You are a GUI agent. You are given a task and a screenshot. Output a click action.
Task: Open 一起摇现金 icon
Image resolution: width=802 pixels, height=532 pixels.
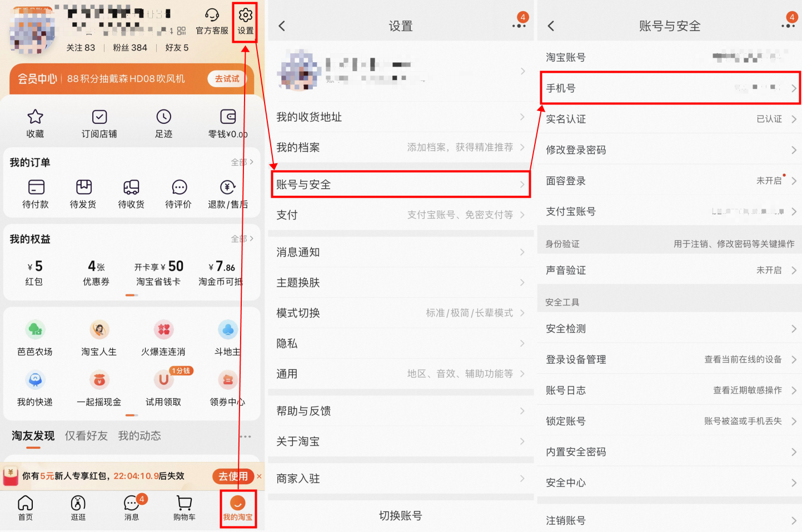(x=99, y=380)
